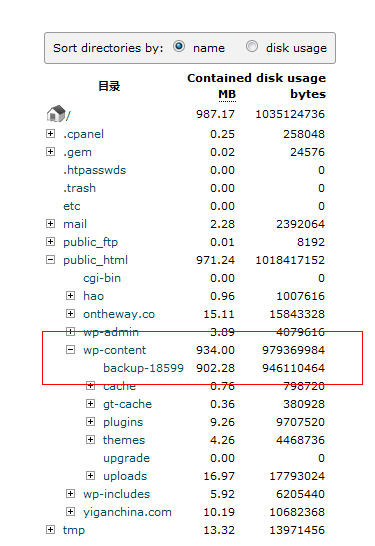
Task: Open the etc directory link
Action: [72, 206]
